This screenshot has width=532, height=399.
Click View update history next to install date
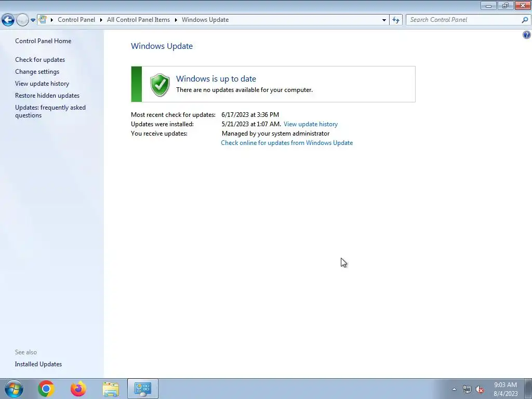(311, 124)
